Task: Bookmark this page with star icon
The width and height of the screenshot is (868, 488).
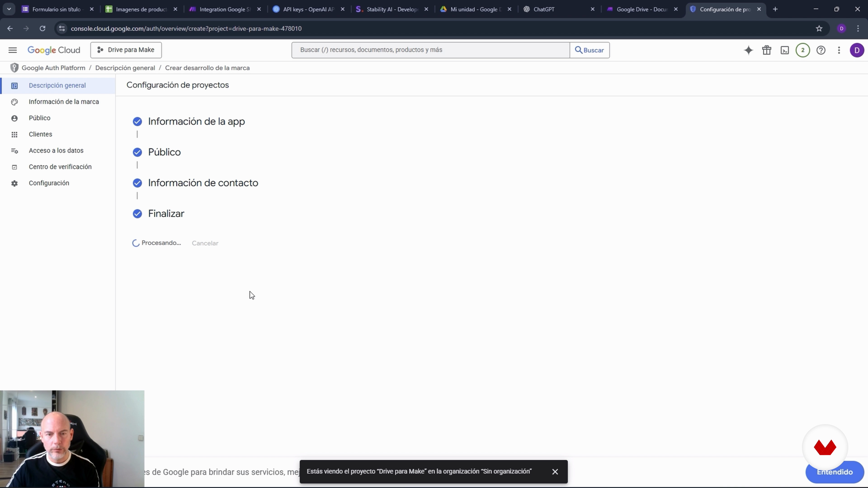Action: [819, 29]
